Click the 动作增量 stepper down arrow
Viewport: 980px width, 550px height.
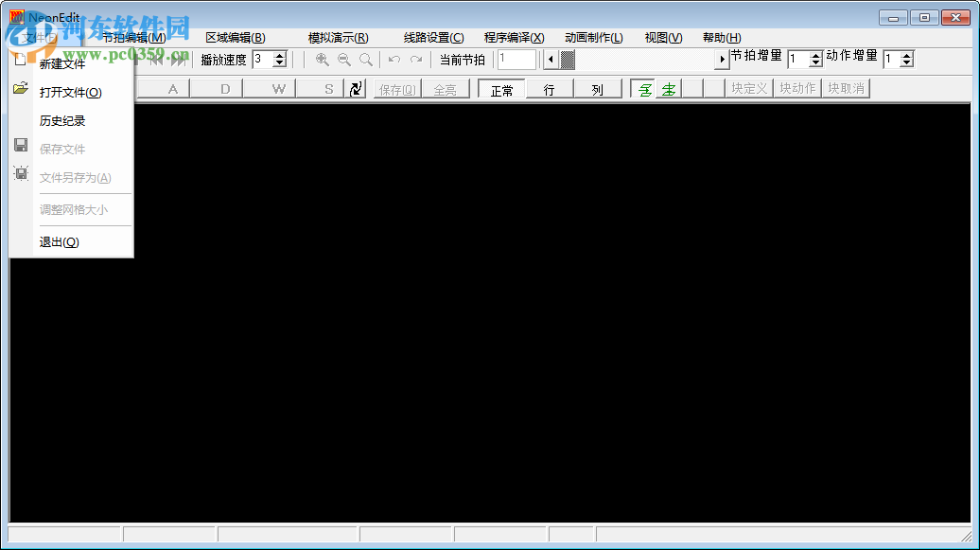click(x=906, y=62)
